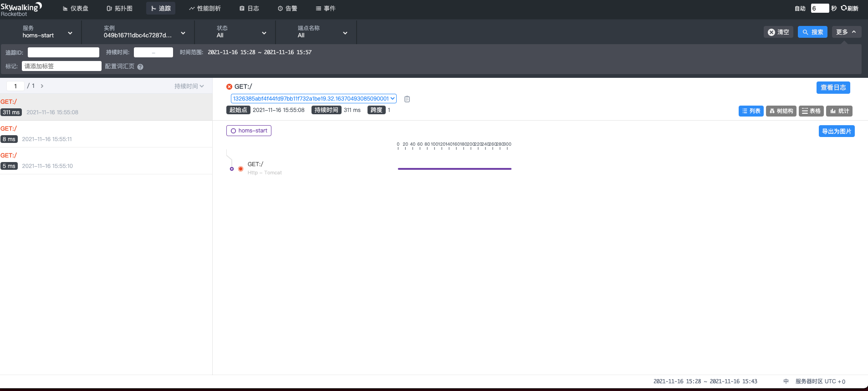Viewport: 868px width, 391px height.
Task: Switch language via 中 toggle
Action: pos(786,381)
